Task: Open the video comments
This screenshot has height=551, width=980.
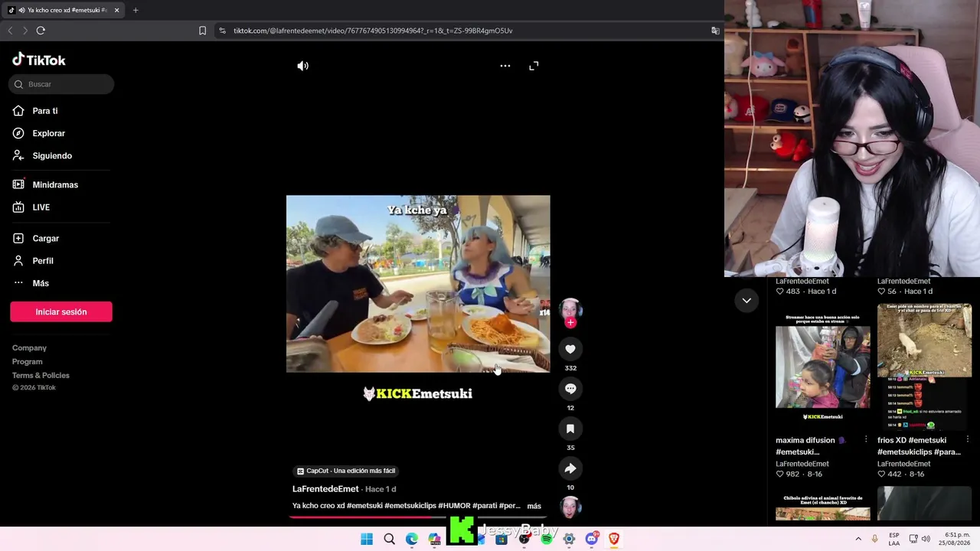Action: pyautogui.click(x=570, y=389)
